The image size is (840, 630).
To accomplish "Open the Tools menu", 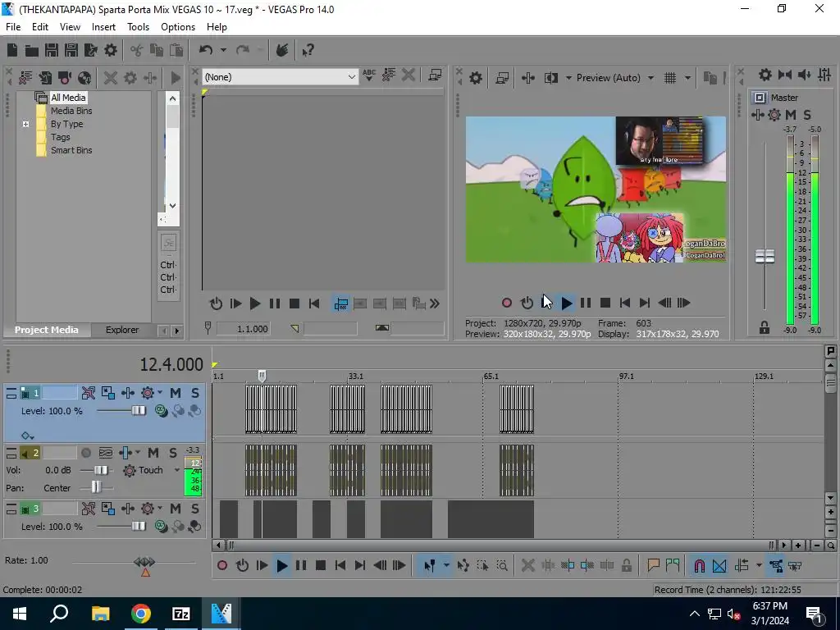I will (138, 27).
